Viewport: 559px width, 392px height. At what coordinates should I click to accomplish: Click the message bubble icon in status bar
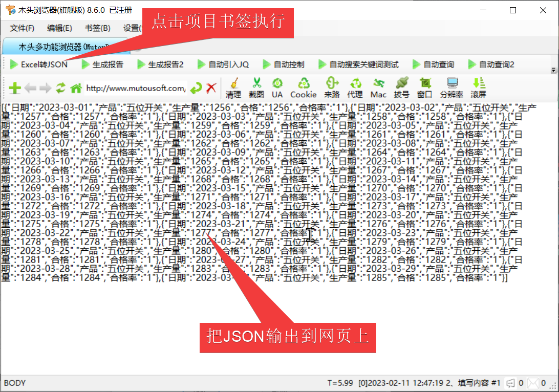[x=510, y=383]
